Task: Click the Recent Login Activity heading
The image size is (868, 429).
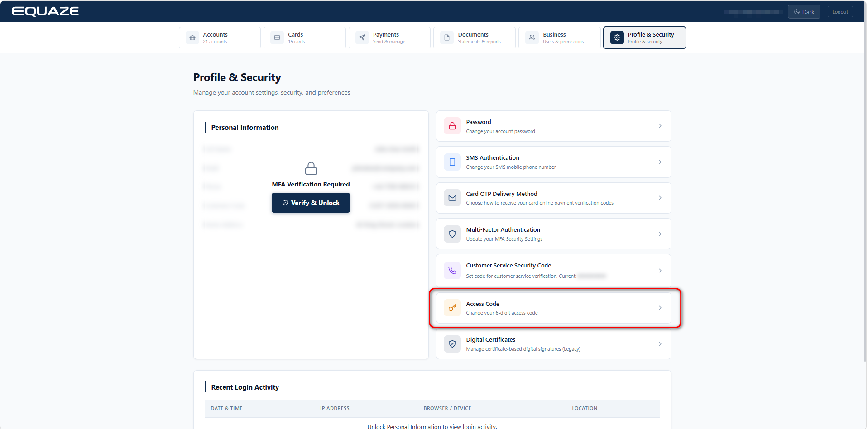Action: (245, 387)
